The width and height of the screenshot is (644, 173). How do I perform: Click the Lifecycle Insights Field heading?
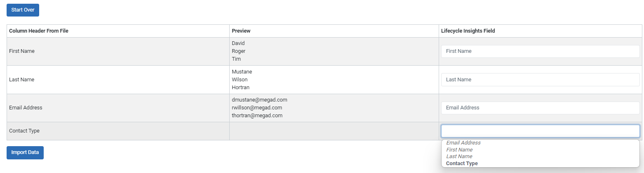coord(468,31)
